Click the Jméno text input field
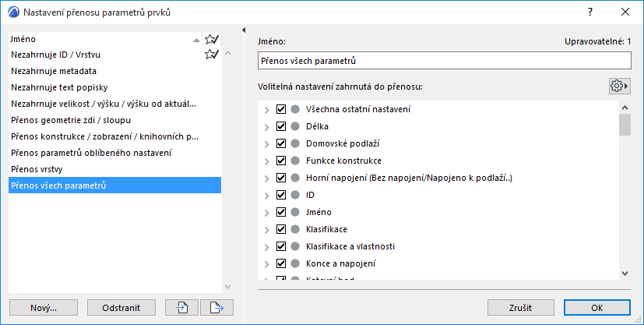644x325 pixels. [444, 60]
